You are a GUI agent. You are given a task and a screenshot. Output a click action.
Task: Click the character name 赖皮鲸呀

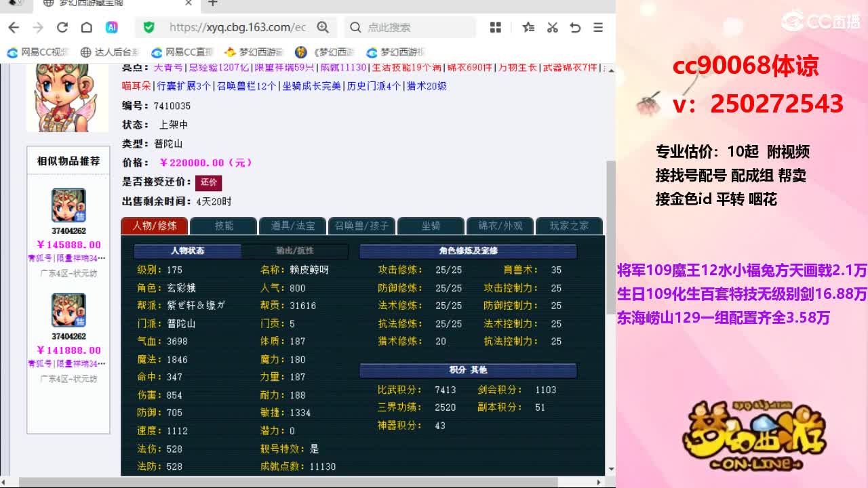pos(309,270)
